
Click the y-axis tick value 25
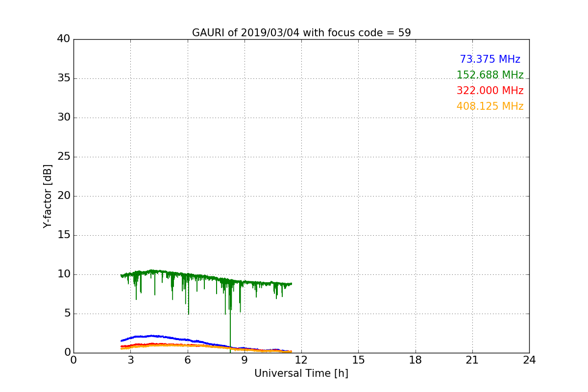coord(64,157)
